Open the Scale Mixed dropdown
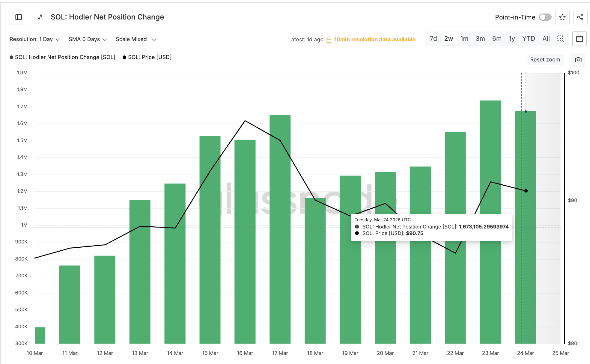 tap(136, 39)
